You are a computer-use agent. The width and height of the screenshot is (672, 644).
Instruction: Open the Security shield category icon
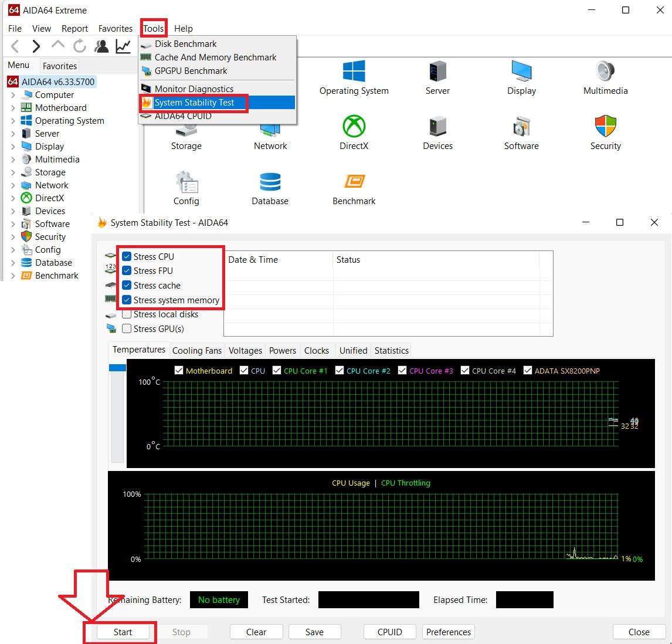605,126
